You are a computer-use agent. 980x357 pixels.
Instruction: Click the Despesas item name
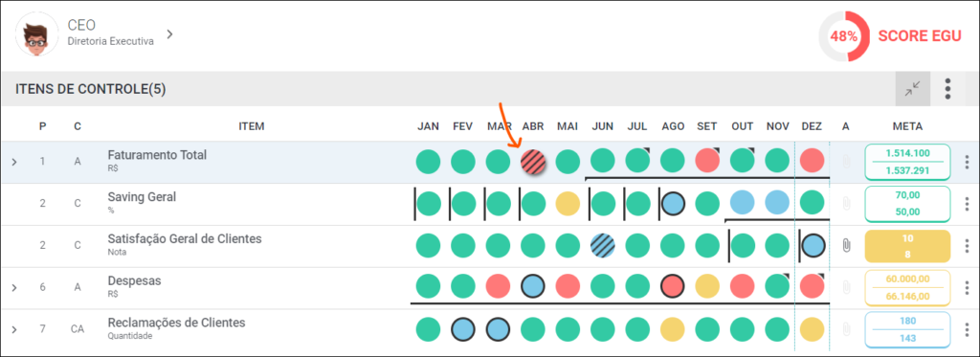[x=134, y=280]
